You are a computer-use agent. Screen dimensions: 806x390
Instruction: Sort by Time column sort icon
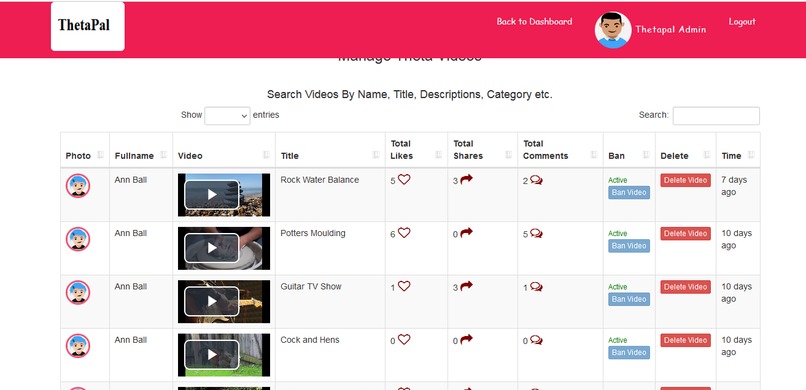[x=751, y=155]
